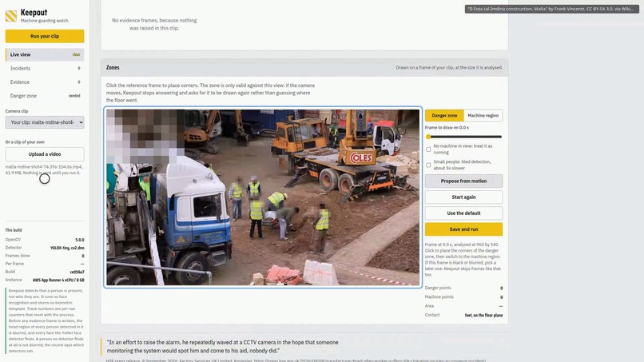Place a corner on the reference frame image

(x=263, y=197)
